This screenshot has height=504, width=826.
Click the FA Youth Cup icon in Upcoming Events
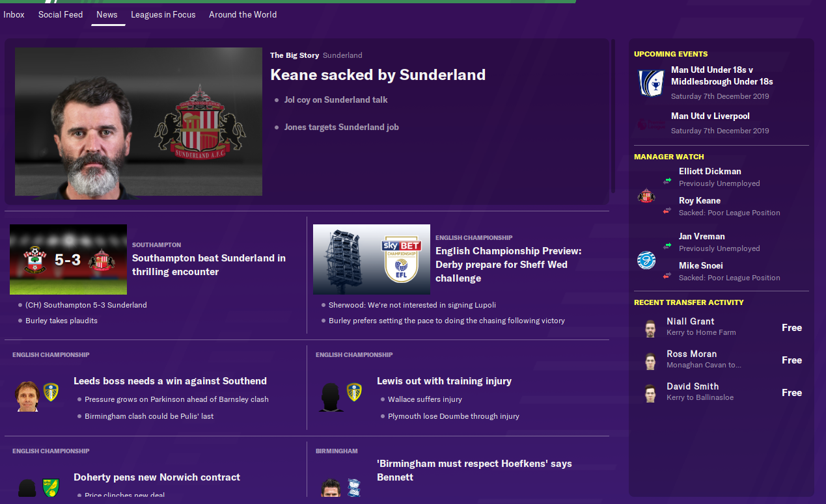click(x=650, y=83)
